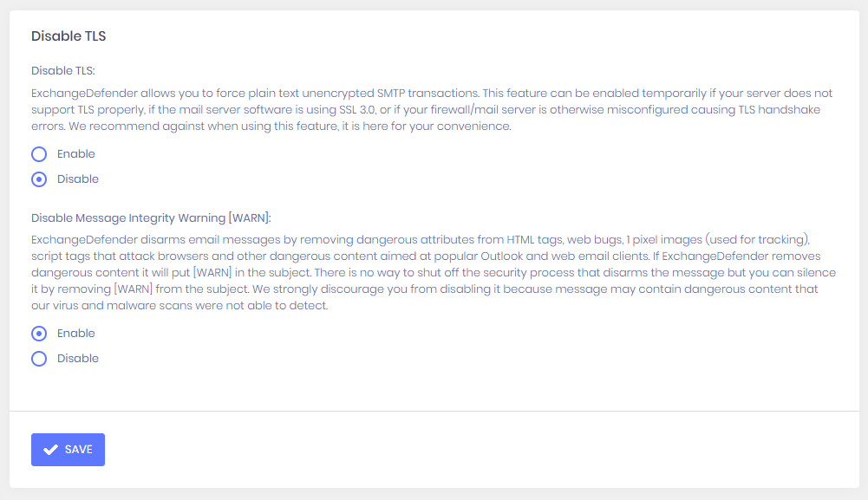Select Enable radio for Message Integrity Warning
Screen dimensions: 868x500
tap(39, 334)
